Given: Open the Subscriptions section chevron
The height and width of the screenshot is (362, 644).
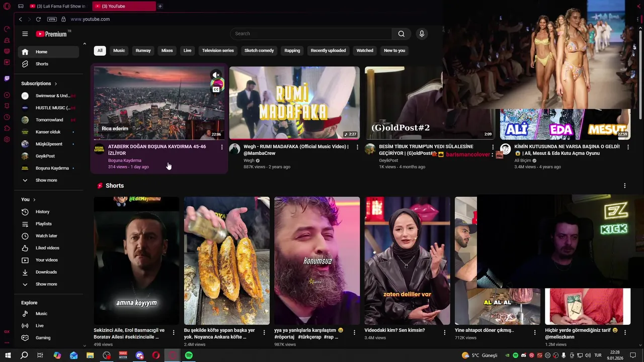Looking at the screenshot, I should pyautogui.click(x=56, y=83).
